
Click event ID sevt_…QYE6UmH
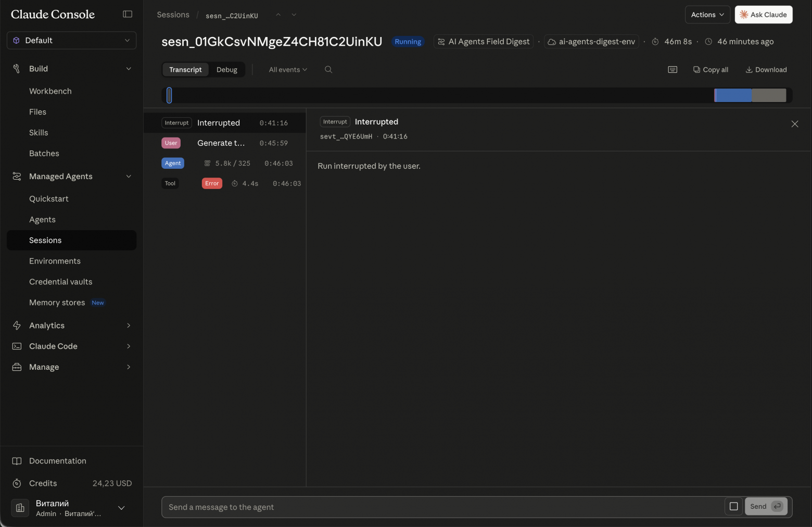click(x=346, y=136)
